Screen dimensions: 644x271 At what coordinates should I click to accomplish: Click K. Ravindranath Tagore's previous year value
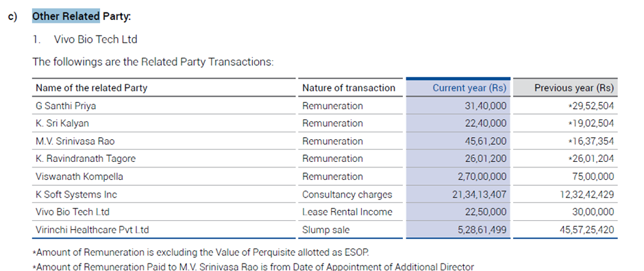tap(591, 158)
